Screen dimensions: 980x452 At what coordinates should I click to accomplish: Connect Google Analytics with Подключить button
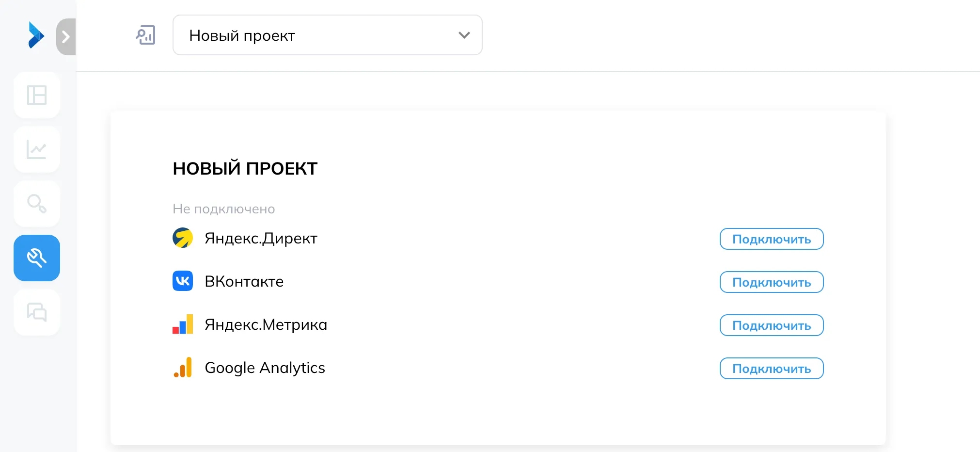(x=772, y=369)
